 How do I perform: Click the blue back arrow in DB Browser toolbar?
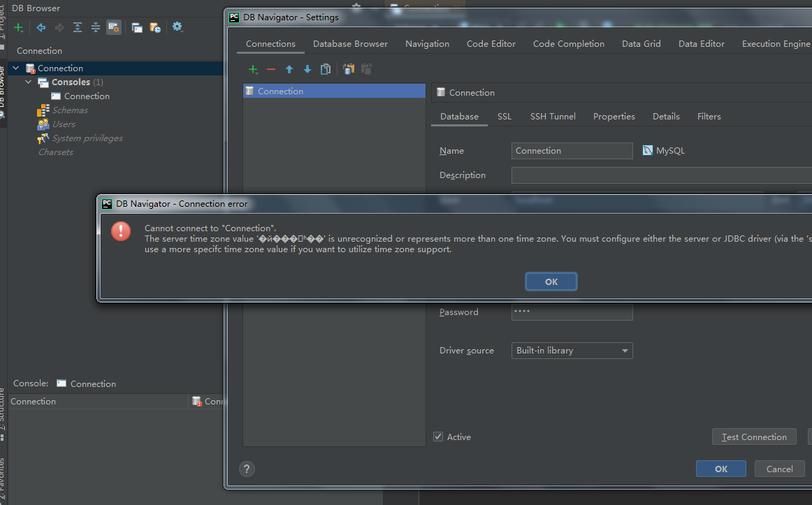(x=41, y=27)
